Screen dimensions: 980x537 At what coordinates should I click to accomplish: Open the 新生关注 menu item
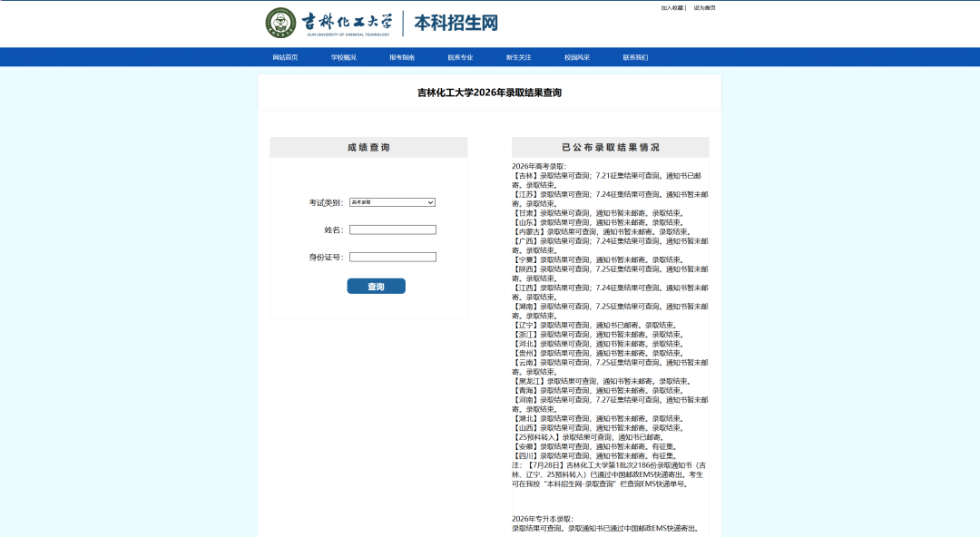pyautogui.click(x=519, y=57)
